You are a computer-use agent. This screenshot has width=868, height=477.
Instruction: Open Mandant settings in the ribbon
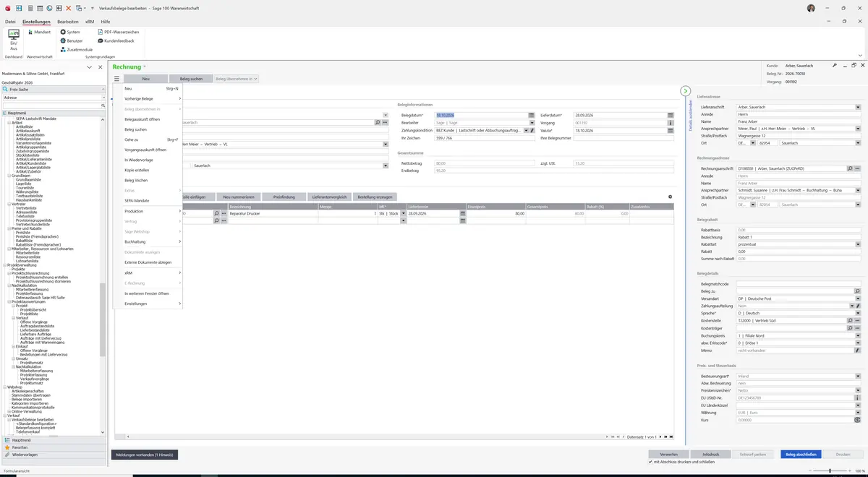tap(38, 32)
